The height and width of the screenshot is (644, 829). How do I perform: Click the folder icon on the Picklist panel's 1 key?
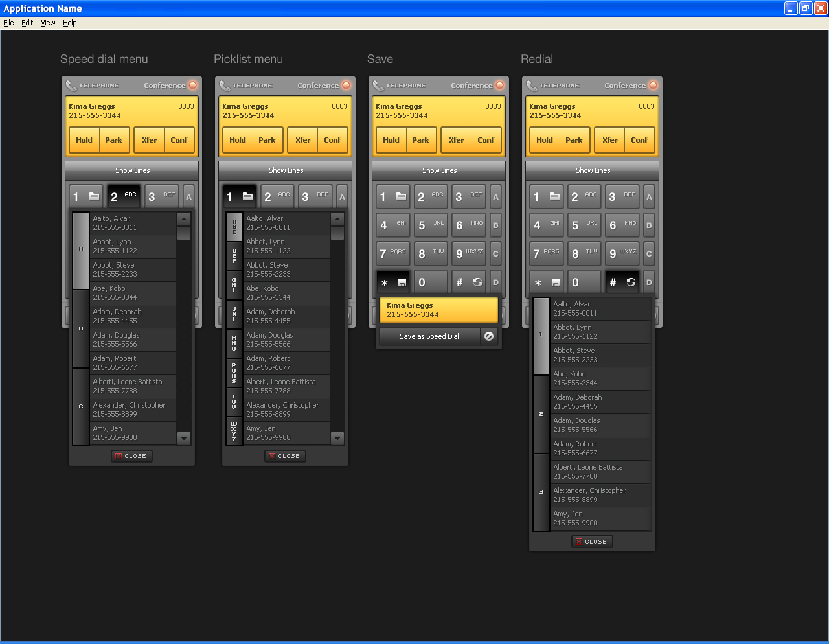pos(247,196)
